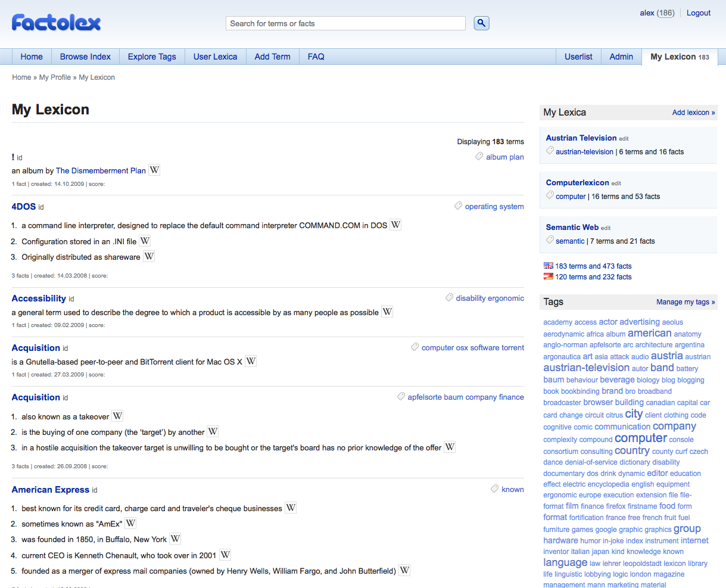The width and height of the screenshot is (726, 588).
Task: Click Wikipedia icon for founded in 1850 fact
Action: click(x=175, y=539)
